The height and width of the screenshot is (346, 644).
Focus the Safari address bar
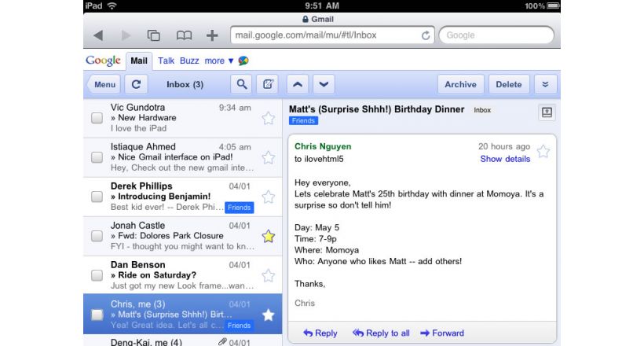[x=332, y=35]
